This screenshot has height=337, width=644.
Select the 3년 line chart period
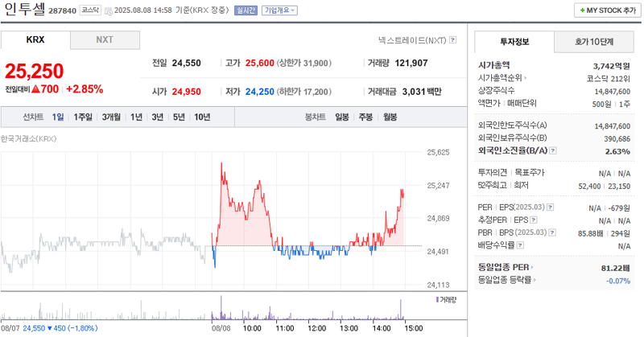point(158,117)
